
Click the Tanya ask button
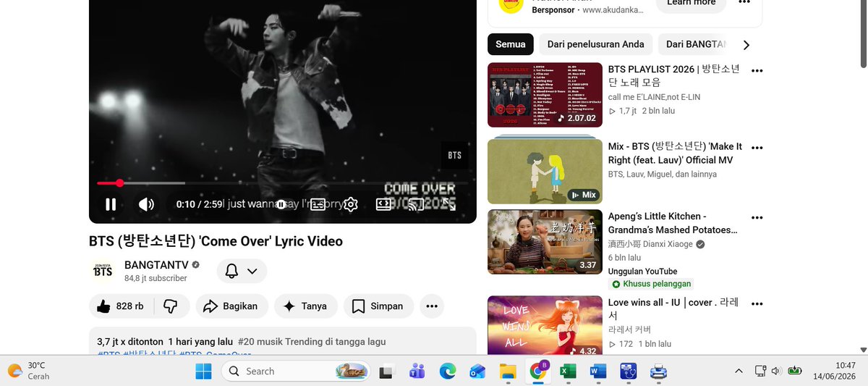coord(305,306)
